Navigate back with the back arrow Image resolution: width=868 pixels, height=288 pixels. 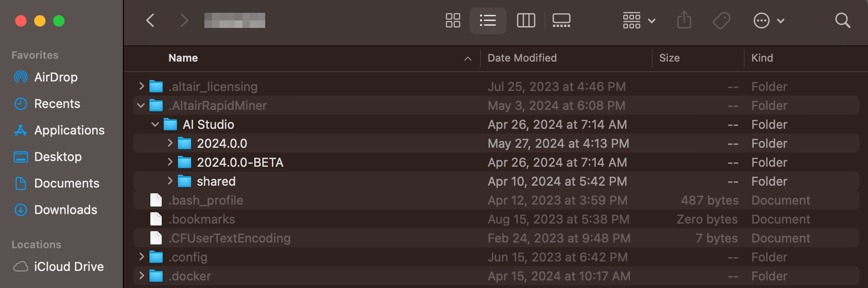coord(150,20)
